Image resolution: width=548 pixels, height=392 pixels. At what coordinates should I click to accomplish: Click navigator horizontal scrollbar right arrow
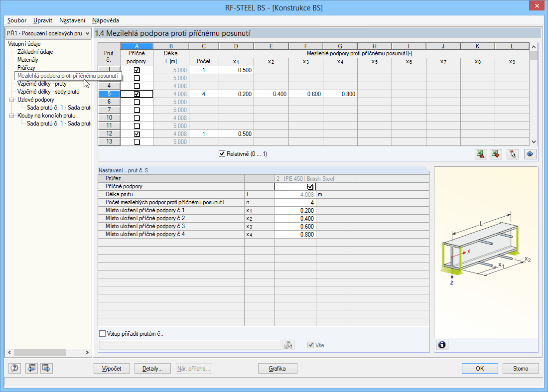coord(87,352)
